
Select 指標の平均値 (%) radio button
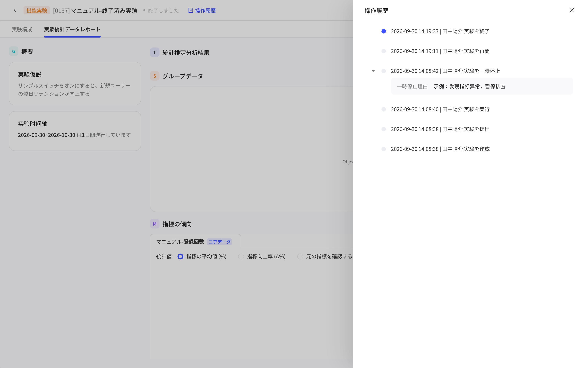click(180, 256)
